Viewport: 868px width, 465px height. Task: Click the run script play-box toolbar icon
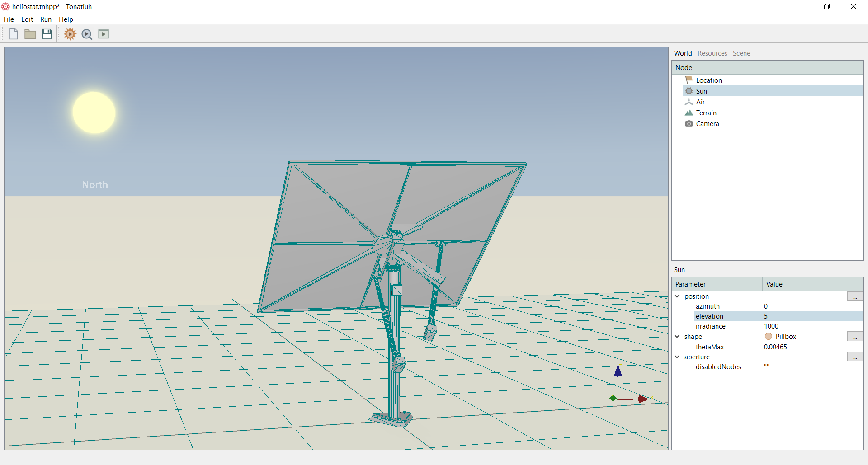tap(104, 34)
